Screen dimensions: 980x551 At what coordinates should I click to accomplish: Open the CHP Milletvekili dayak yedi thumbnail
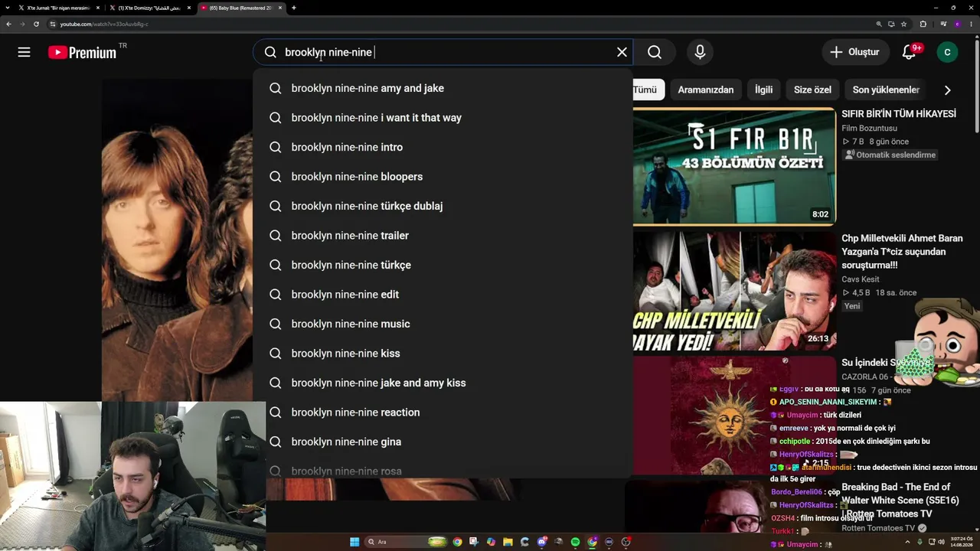pyautogui.click(x=734, y=291)
